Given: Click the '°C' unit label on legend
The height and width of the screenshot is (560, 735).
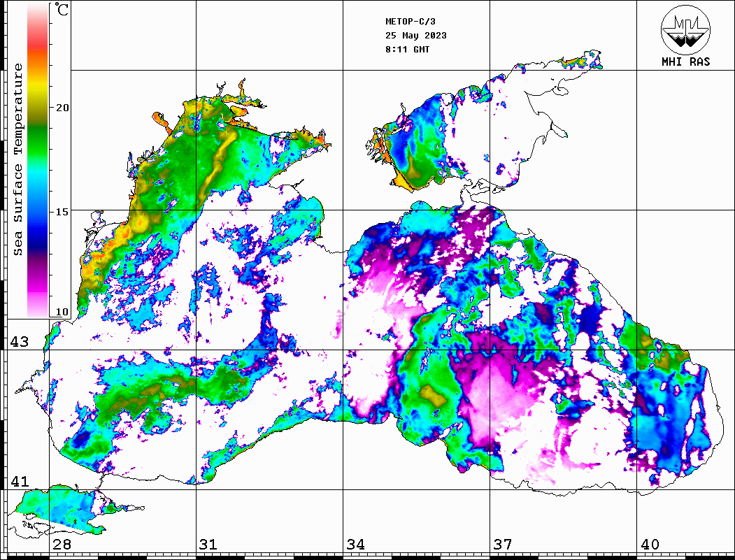Looking at the screenshot, I should point(62,9).
